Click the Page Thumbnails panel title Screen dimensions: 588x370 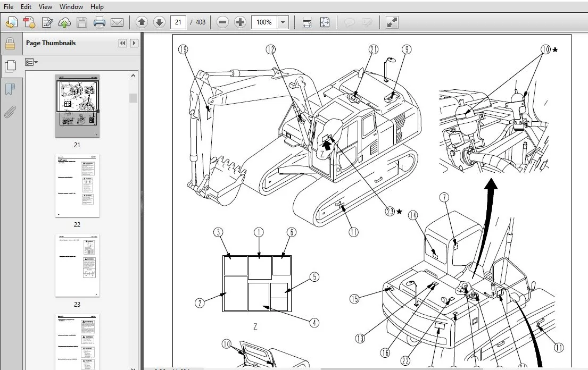pyautogui.click(x=51, y=43)
